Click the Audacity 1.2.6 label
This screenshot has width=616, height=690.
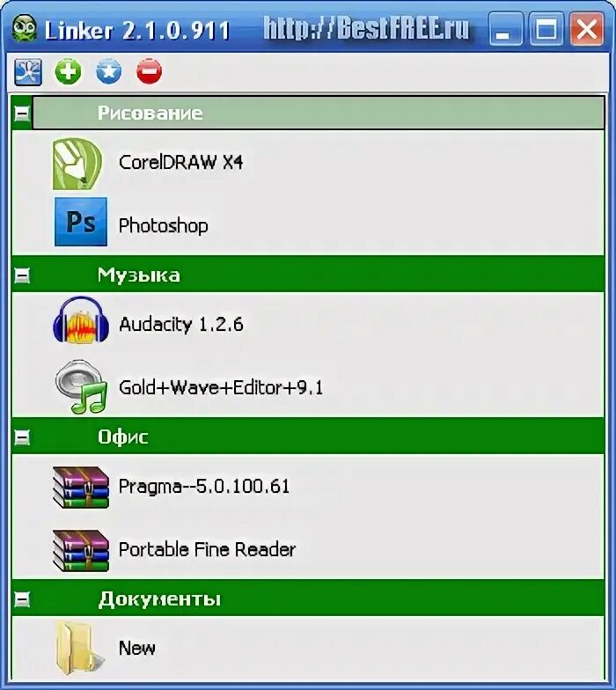(x=181, y=325)
